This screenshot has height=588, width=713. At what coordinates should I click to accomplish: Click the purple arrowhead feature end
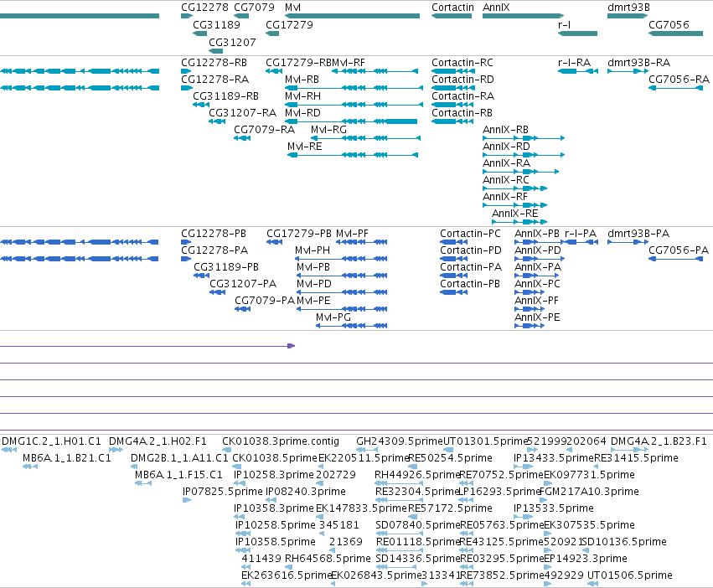(x=292, y=346)
